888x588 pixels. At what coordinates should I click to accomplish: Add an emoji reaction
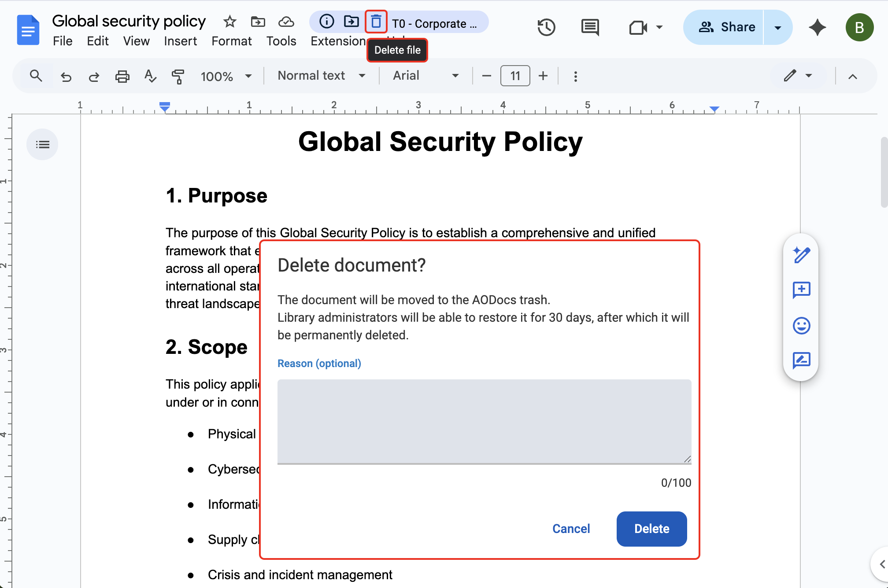[801, 326]
